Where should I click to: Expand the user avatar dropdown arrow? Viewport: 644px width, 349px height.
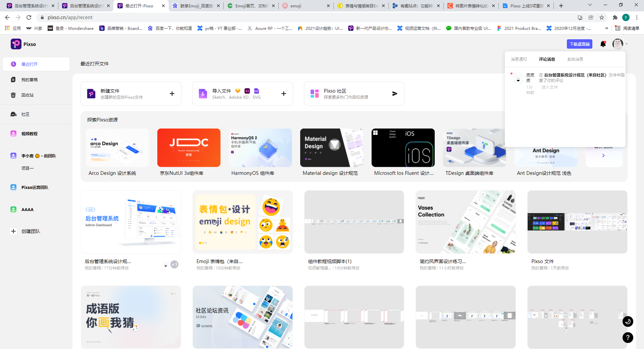click(x=627, y=44)
